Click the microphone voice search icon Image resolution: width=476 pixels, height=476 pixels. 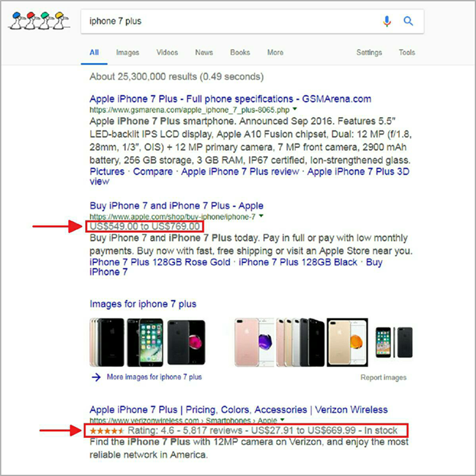click(x=387, y=21)
